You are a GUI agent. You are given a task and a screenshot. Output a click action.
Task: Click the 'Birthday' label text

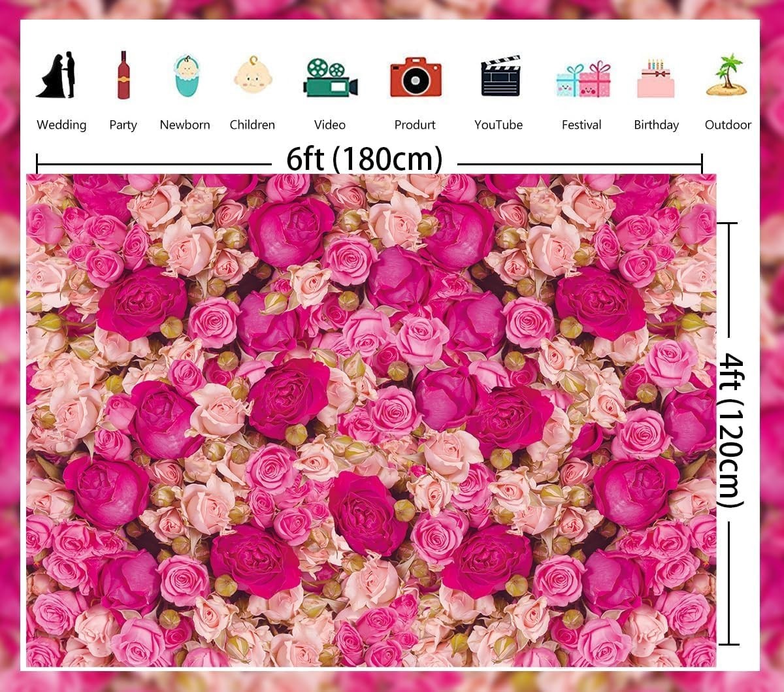pos(657,125)
